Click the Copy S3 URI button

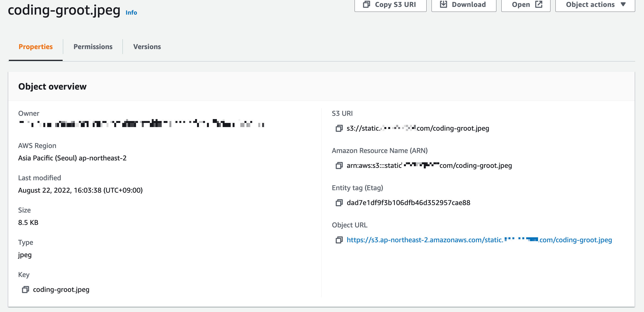pos(390,5)
